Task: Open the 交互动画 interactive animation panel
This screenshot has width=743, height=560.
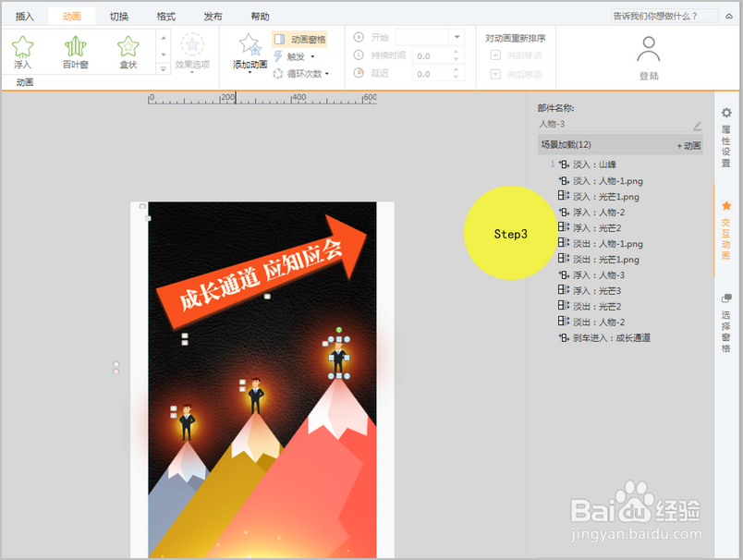Action: click(726, 230)
